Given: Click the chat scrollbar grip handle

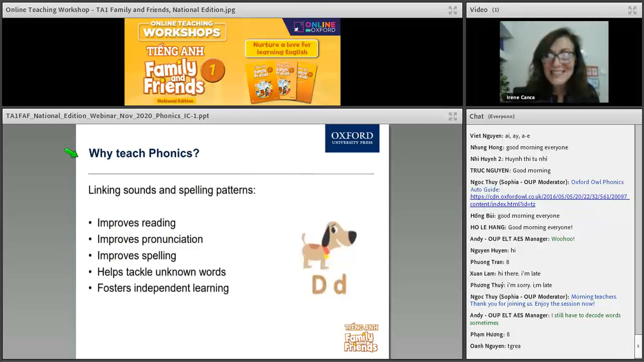Looking at the screenshot, I should [638, 346].
